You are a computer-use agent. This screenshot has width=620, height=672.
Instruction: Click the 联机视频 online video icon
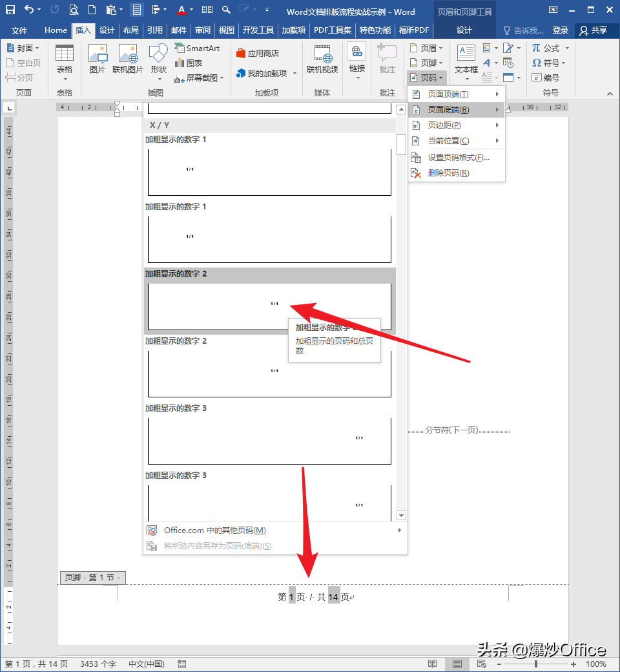(322, 59)
